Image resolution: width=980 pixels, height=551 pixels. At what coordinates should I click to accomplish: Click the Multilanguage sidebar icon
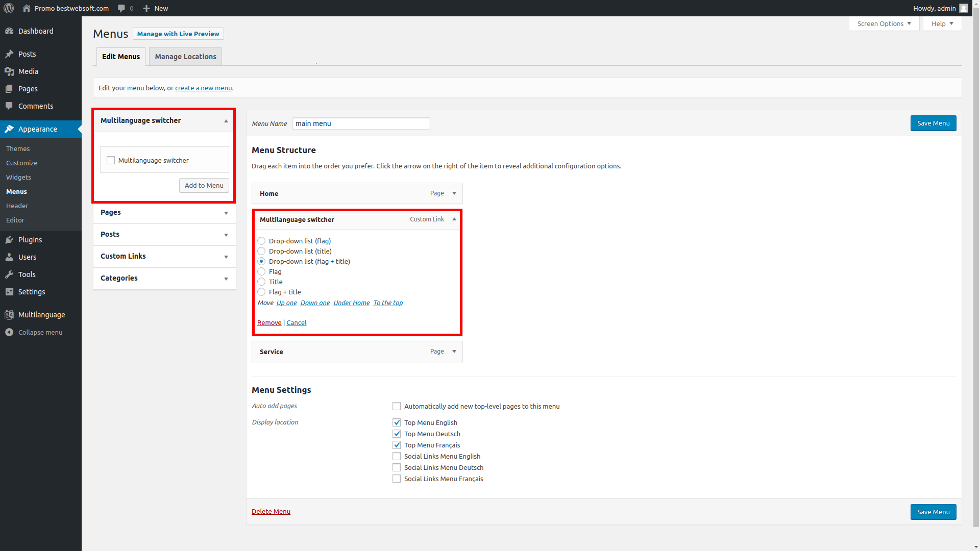[x=9, y=315]
